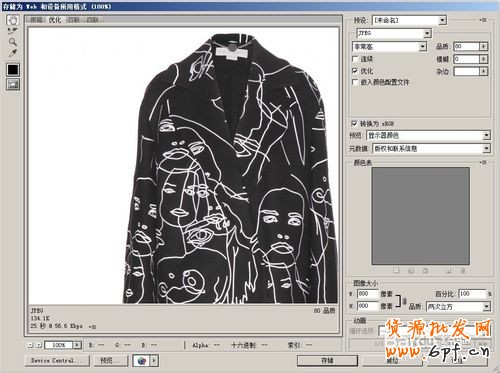The height and width of the screenshot is (373, 500).
Task: Click map to transparent color table icon
Action: tap(396, 271)
